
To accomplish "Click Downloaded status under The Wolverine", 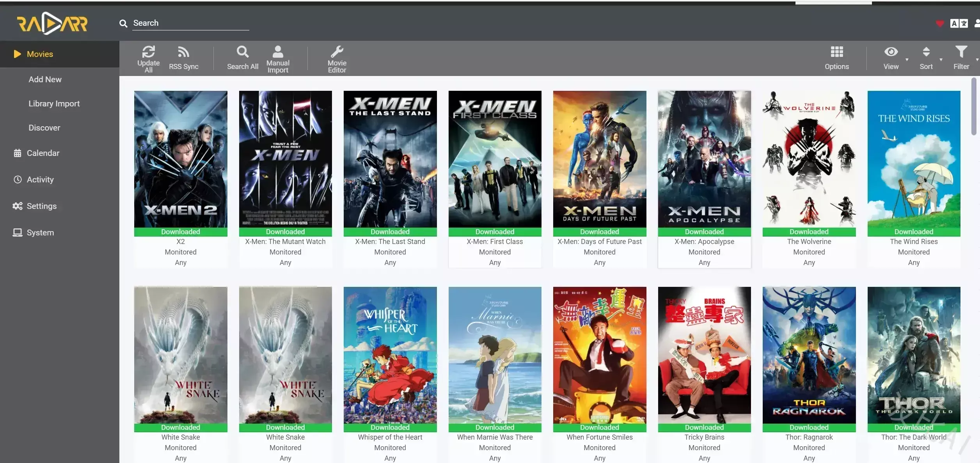I will coord(809,232).
